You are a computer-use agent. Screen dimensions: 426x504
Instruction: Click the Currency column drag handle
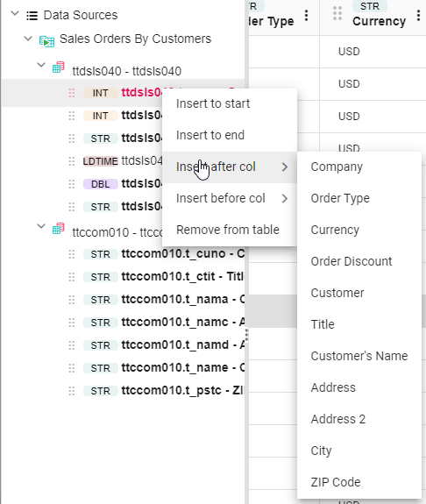[x=337, y=13]
